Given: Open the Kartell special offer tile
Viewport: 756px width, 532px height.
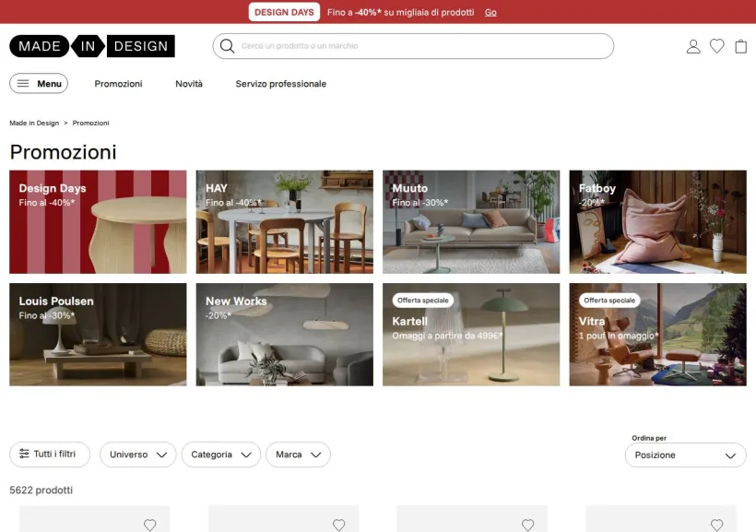Looking at the screenshot, I should pyautogui.click(x=471, y=335).
